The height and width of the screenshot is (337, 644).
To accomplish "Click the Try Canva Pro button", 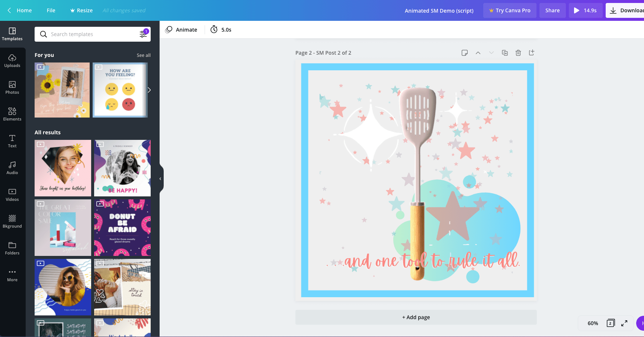I will coord(510,10).
